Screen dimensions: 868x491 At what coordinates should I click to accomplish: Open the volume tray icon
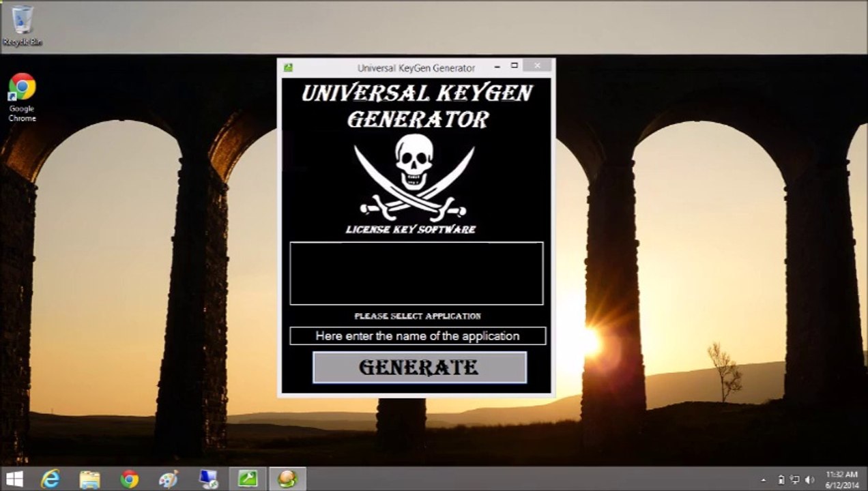click(810, 479)
